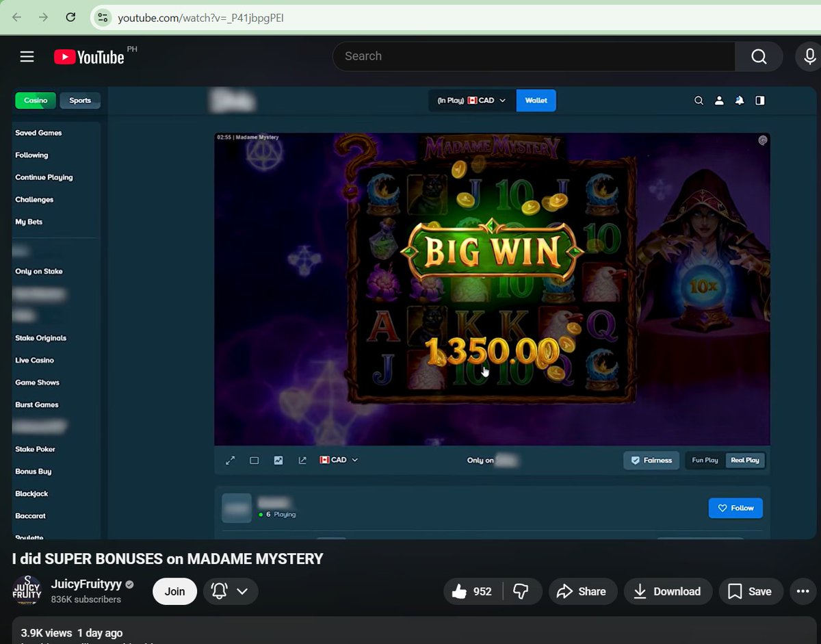
Task: Open Continue Playing in sidebar
Action: tap(44, 177)
